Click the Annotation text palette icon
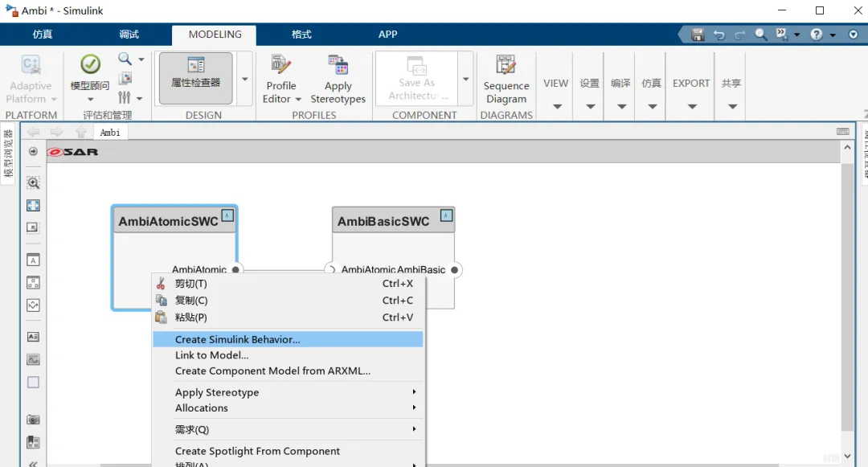868x467 pixels. (33, 337)
